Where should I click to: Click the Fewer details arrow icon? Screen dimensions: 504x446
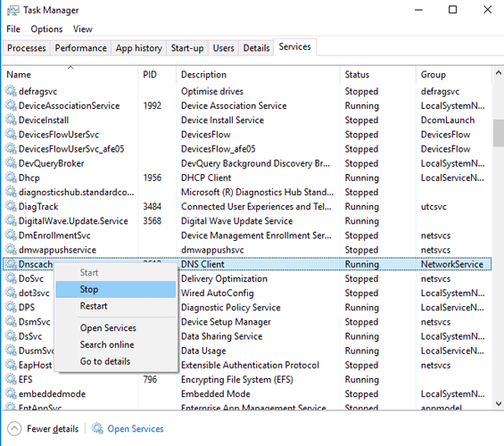[14, 429]
